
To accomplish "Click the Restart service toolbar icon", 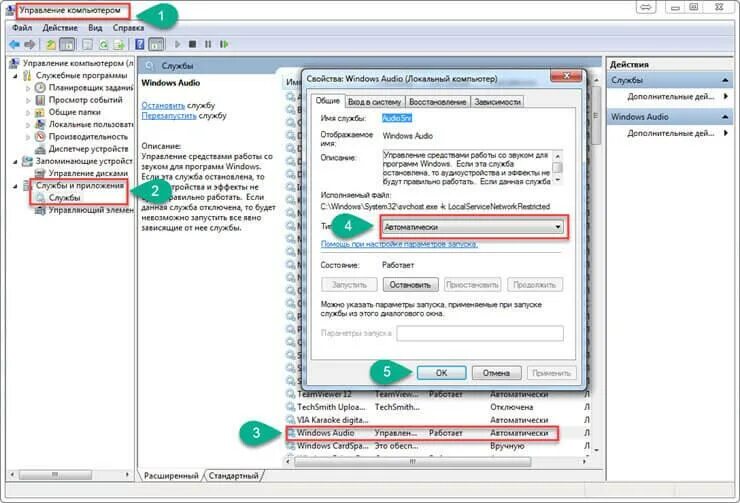I will click(224, 44).
